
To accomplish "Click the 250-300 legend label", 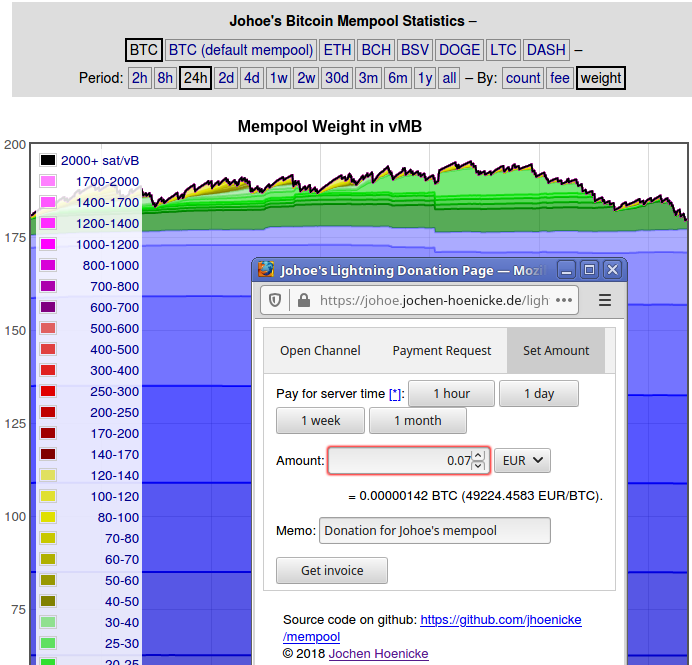I will [x=115, y=391].
